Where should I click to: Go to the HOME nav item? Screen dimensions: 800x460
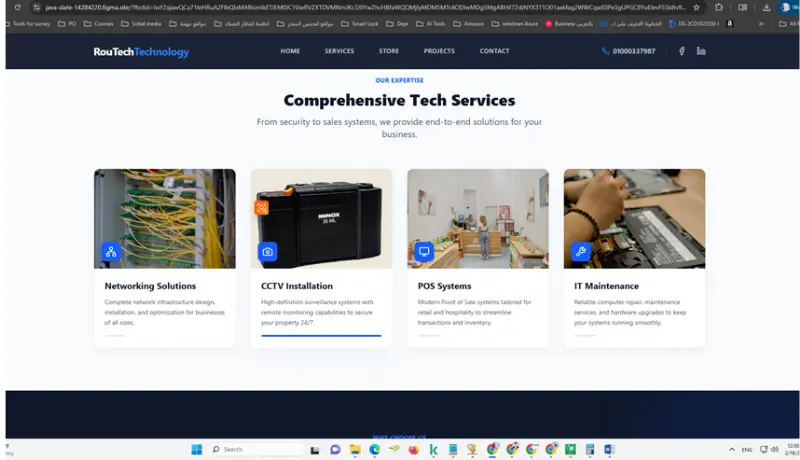(290, 51)
